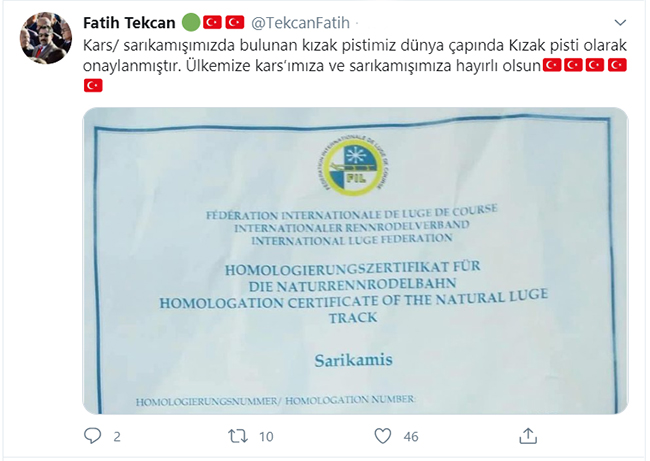Click the reply count number 2
Screen dimensions: 650x461
click(117, 437)
